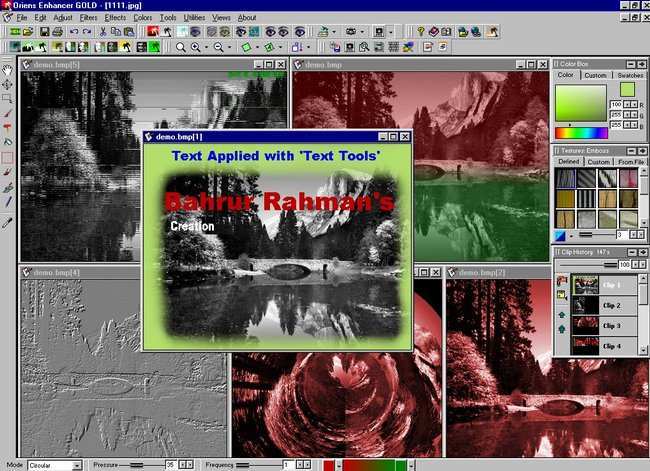The height and width of the screenshot is (471, 650).
Task: Click the Textures panel scrollbar down arrow
Action: tap(643, 223)
